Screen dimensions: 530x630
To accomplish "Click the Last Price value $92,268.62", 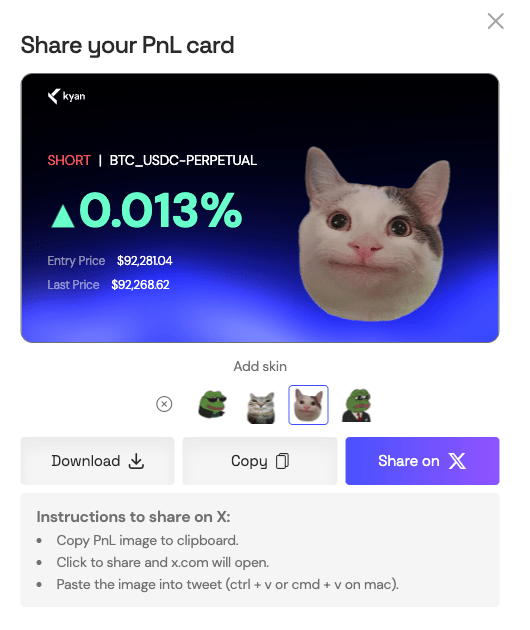I will point(140,285).
